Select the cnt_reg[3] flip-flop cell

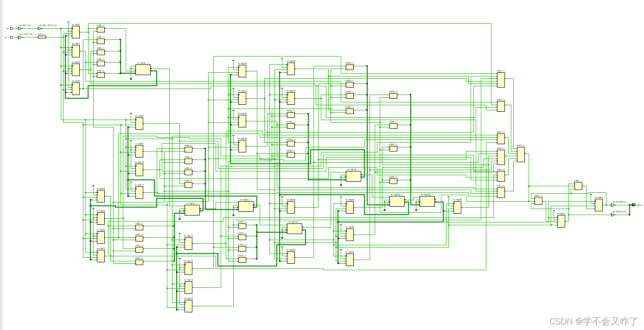76,89
